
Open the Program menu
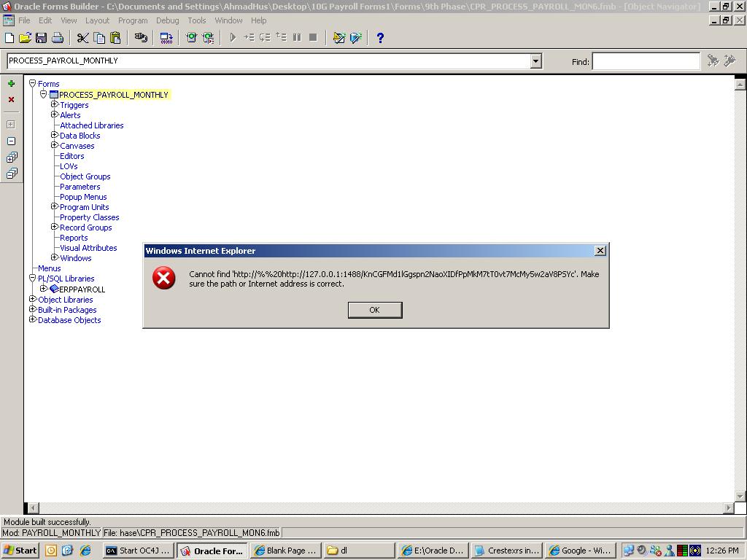pos(132,20)
